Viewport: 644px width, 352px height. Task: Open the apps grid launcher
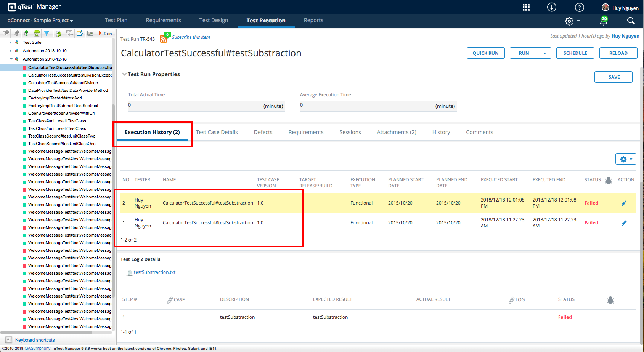[x=526, y=7]
